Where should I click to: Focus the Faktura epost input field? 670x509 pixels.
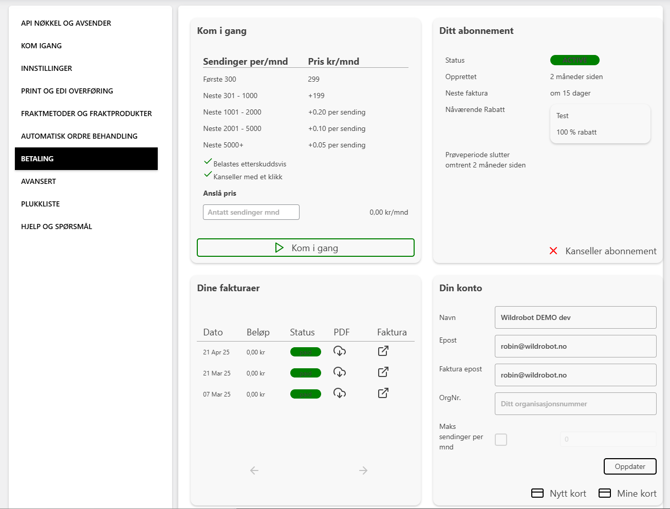[x=575, y=375]
